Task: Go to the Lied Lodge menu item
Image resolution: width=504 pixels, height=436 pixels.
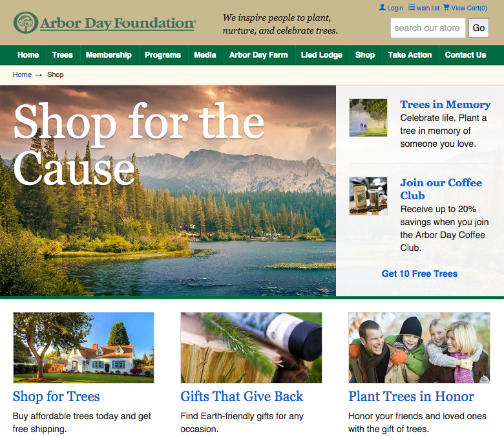Action: [x=321, y=55]
